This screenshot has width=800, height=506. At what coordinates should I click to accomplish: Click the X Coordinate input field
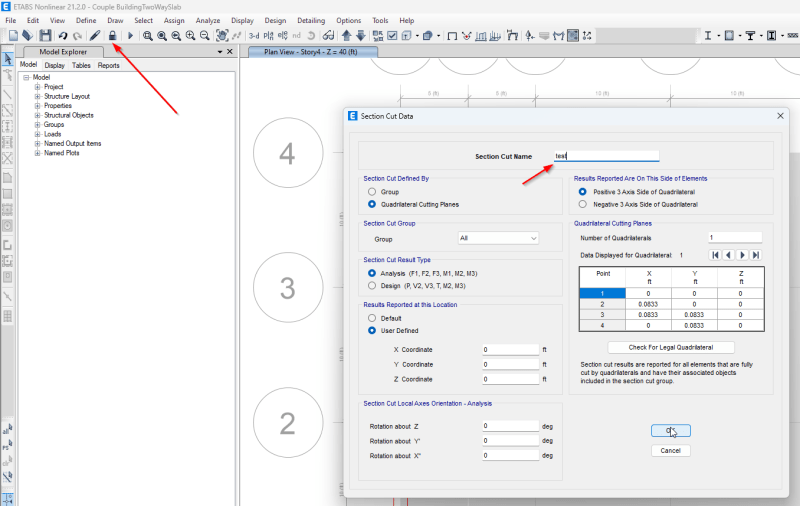pyautogui.click(x=510, y=349)
